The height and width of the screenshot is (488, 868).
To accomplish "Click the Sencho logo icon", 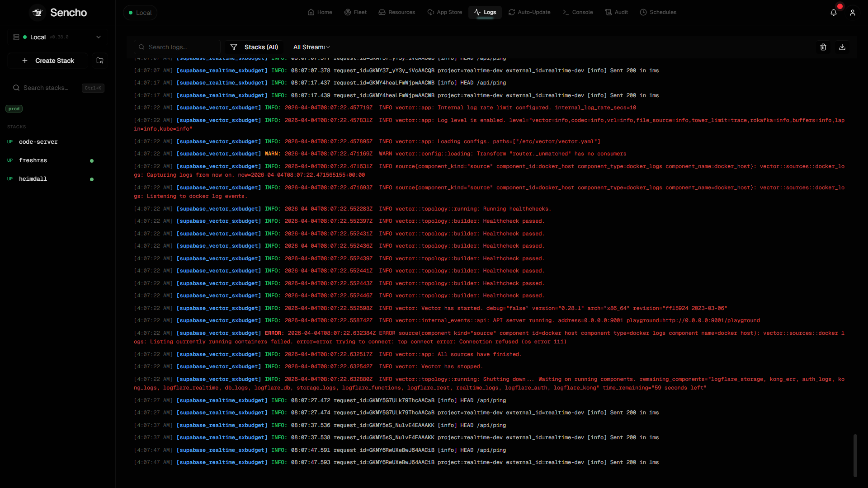I will tap(38, 13).
